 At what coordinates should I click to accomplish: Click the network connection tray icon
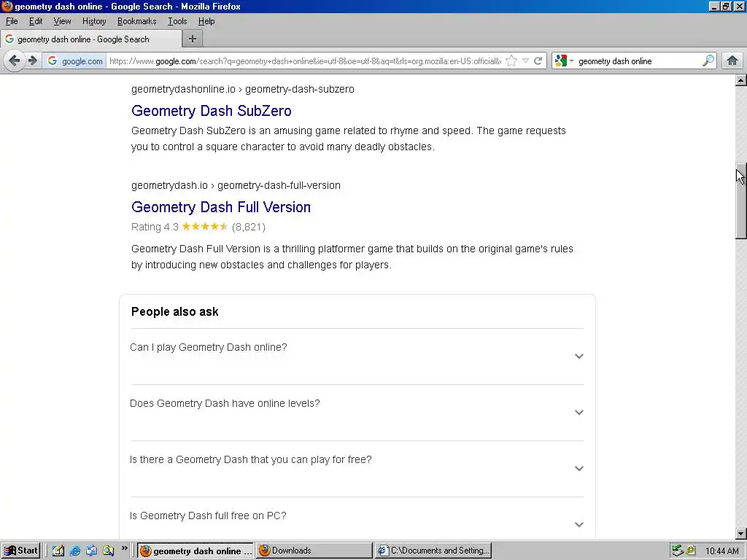click(x=678, y=551)
